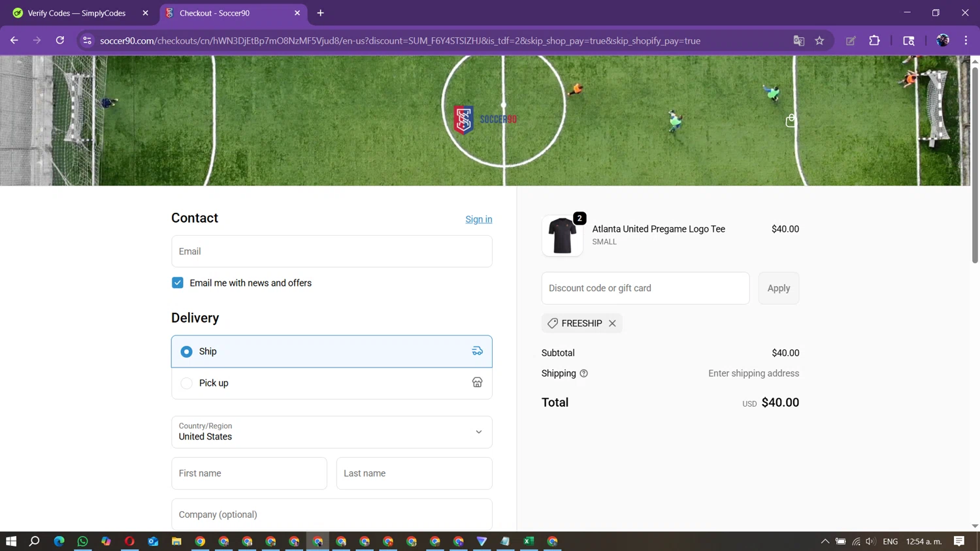The height and width of the screenshot is (551, 980).
Task: Close the Verify Codes SimplyCodes tab
Action: click(x=145, y=13)
